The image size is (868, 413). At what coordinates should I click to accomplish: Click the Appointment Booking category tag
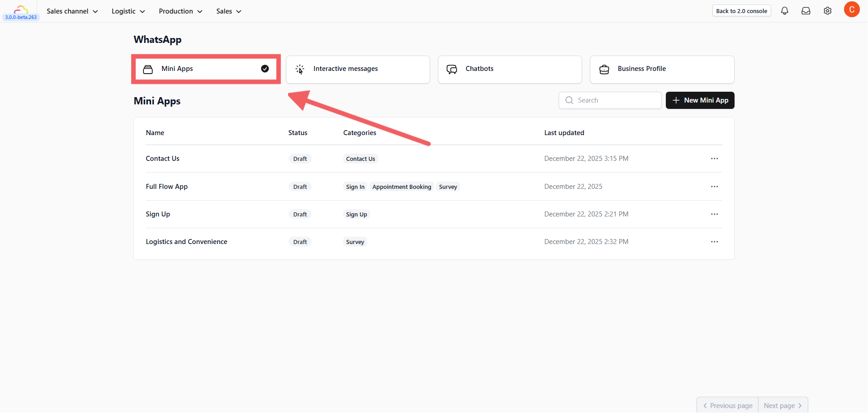click(x=402, y=187)
